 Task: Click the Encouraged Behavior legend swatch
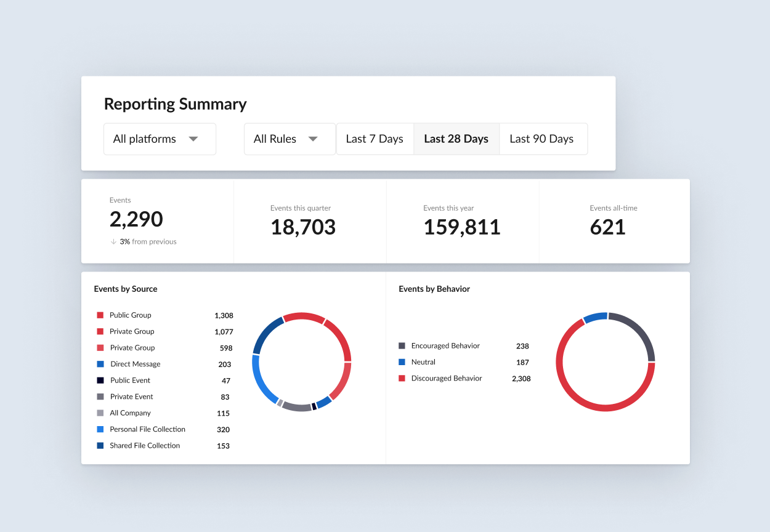402,346
